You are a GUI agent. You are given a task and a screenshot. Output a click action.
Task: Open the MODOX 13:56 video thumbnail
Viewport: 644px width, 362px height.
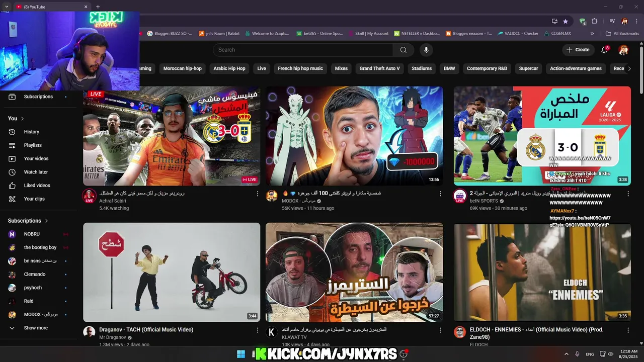354,136
